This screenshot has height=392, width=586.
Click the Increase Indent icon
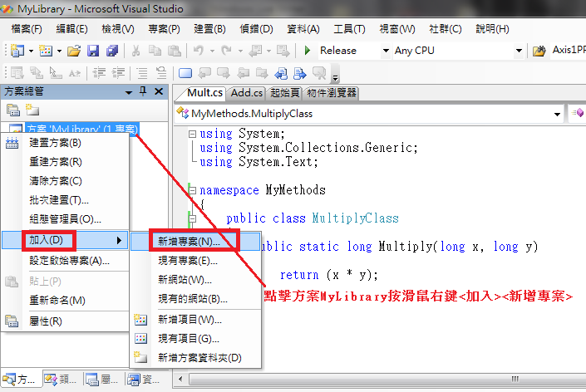(x=119, y=73)
